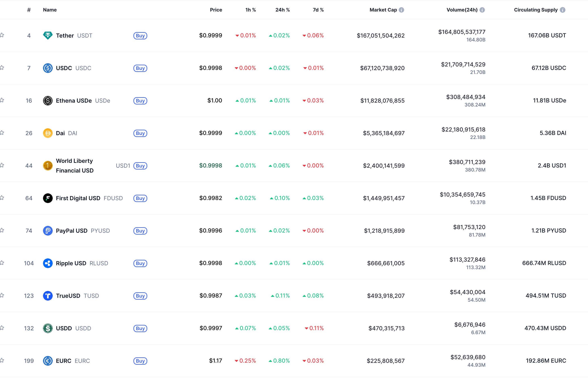Image resolution: width=588 pixels, height=379 pixels.
Task: Toggle the watchlist star for TrueUSD
Action: point(2,295)
